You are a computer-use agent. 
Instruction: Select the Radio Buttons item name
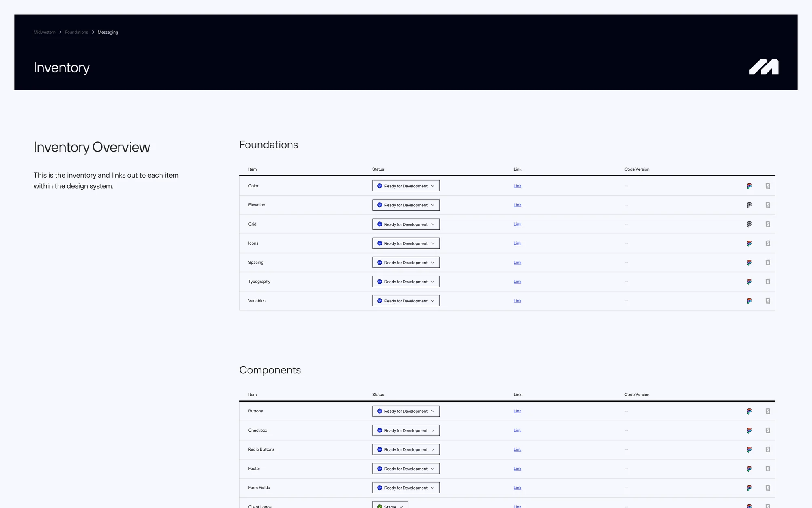click(x=261, y=449)
